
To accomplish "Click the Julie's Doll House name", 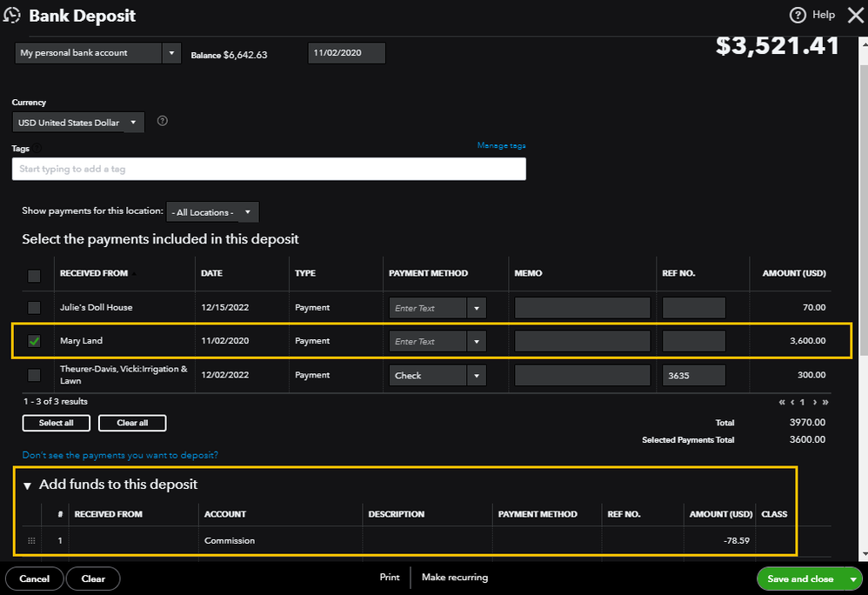I will (x=97, y=307).
